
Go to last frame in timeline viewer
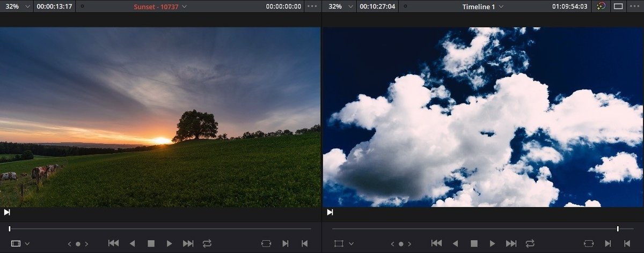(511, 243)
